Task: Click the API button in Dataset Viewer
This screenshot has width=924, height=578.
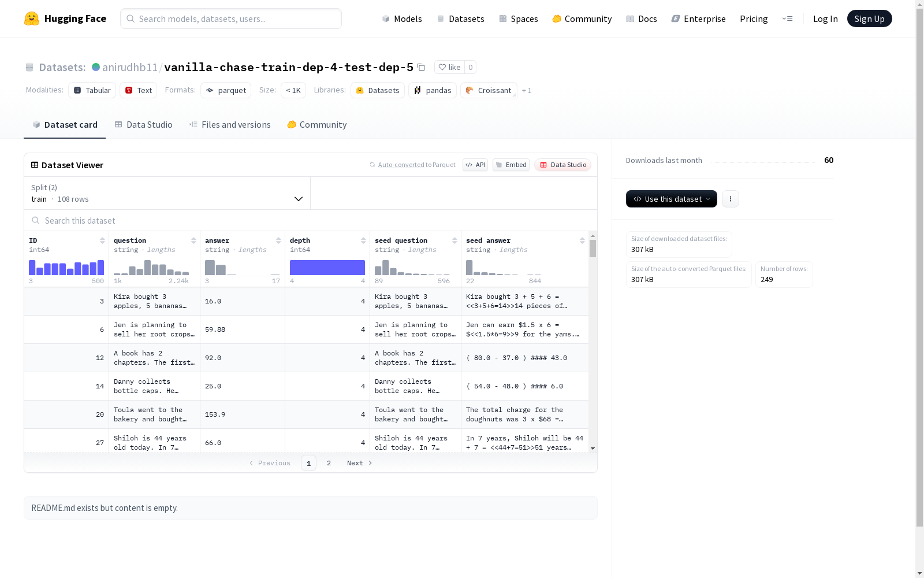Action: (475, 165)
